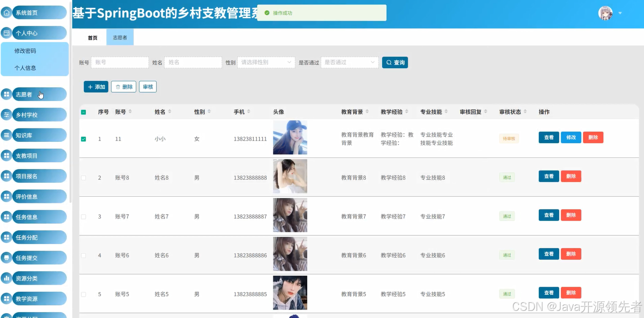Click the user avatar in the header
644x318 pixels.
605,13
